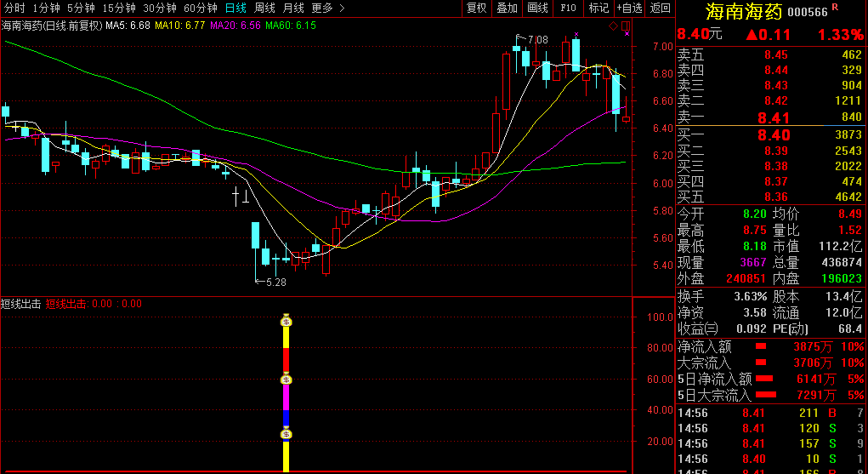Switch to the 分时 tab
Screen dimensions: 868x474
click(x=14, y=8)
